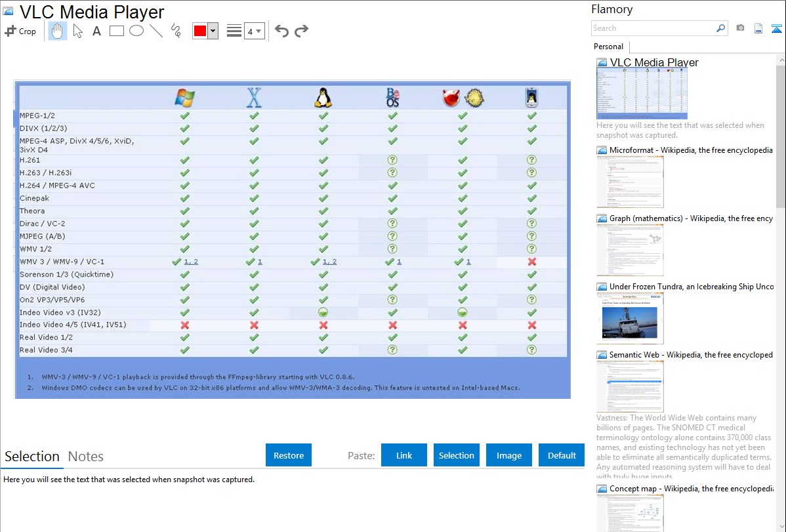Select the straight line tool
Image resolution: width=786 pixels, height=532 pixels.
(156, 31)
